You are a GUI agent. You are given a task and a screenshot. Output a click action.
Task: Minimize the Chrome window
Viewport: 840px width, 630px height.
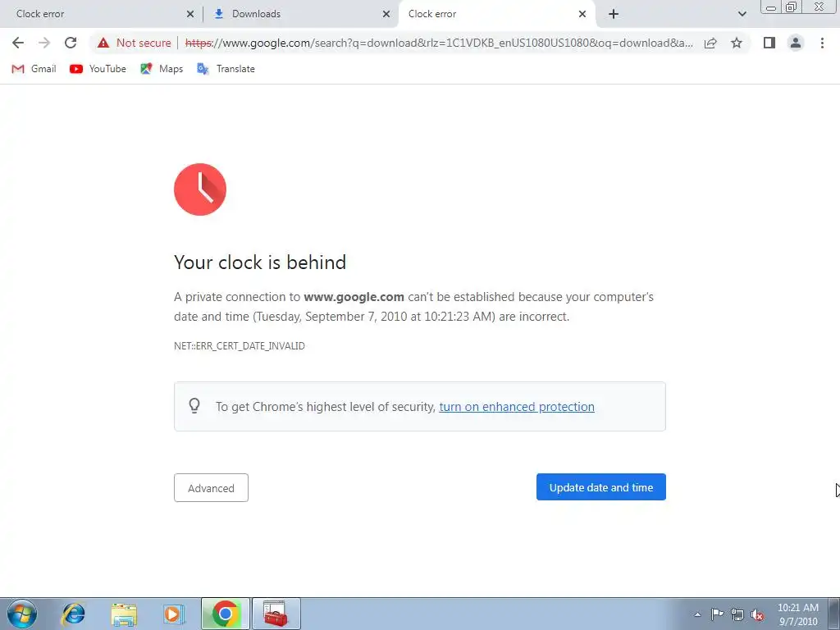pos(771,7)
